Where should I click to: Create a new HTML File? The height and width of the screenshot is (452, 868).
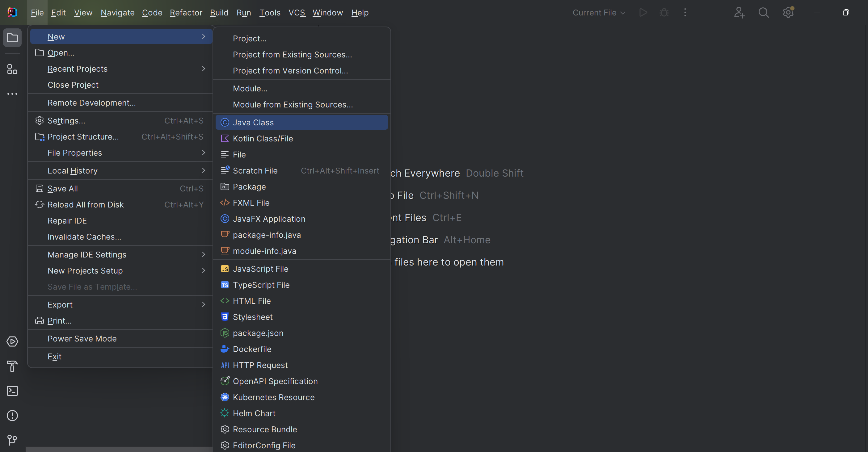[x=301, y=301]
